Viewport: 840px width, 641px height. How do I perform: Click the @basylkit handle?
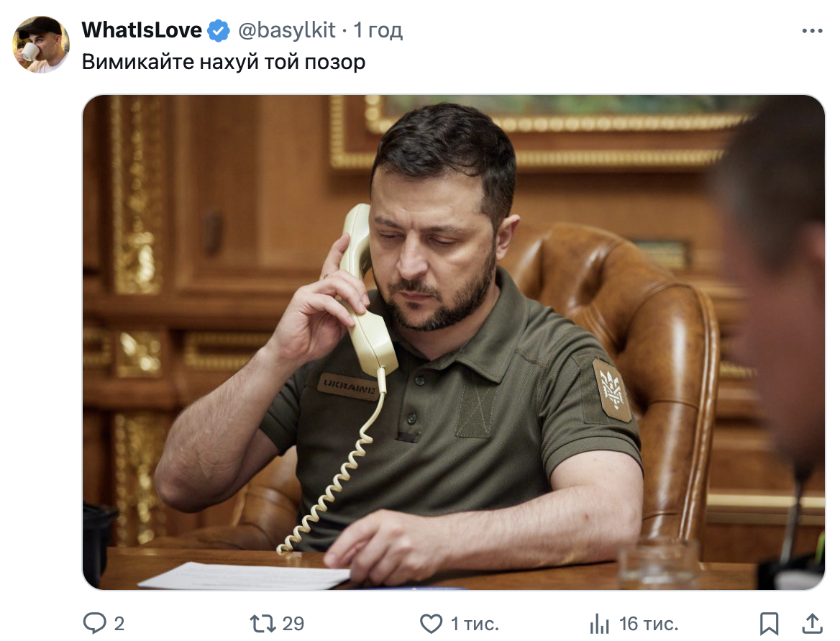pos(287,30)
